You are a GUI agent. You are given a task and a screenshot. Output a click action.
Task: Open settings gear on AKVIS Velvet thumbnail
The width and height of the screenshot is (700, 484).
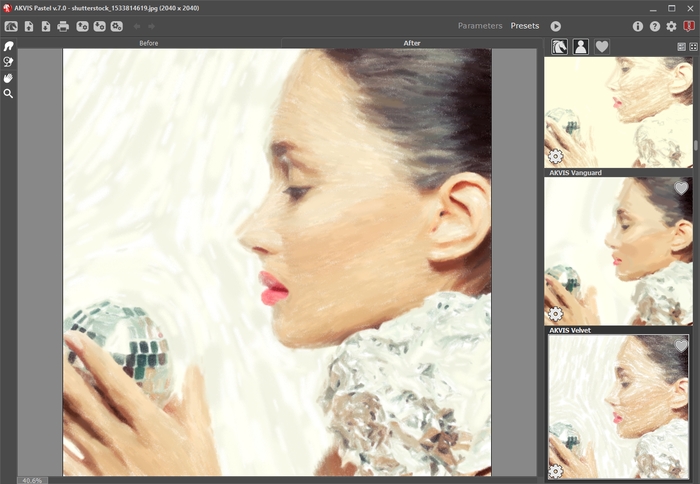555,471
